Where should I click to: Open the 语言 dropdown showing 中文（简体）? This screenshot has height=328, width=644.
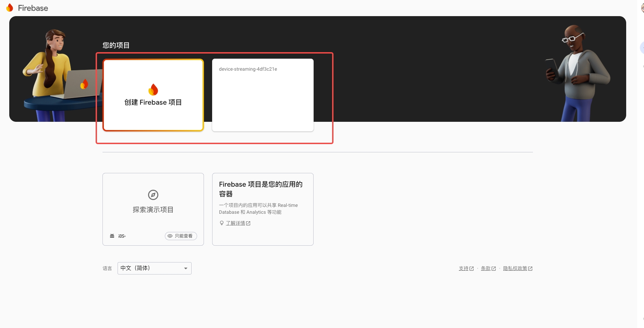tap(155, 268)
